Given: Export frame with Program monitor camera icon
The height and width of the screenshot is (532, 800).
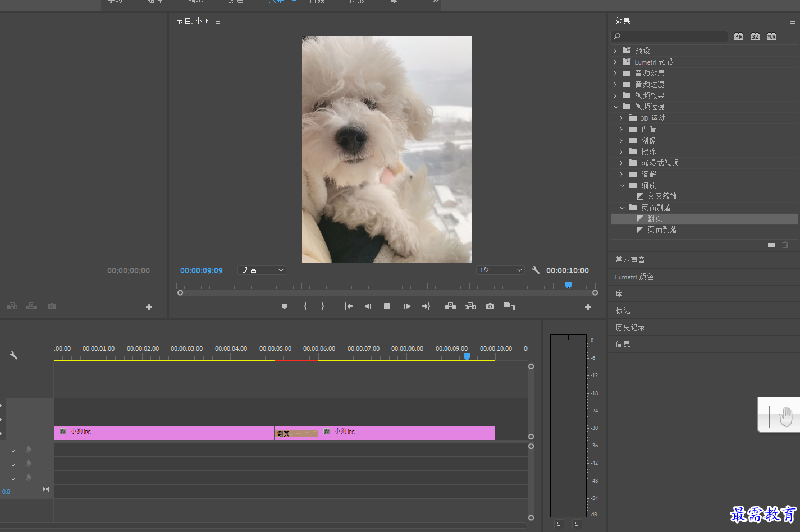Looking at the screenshot, I should click(490, 306).
